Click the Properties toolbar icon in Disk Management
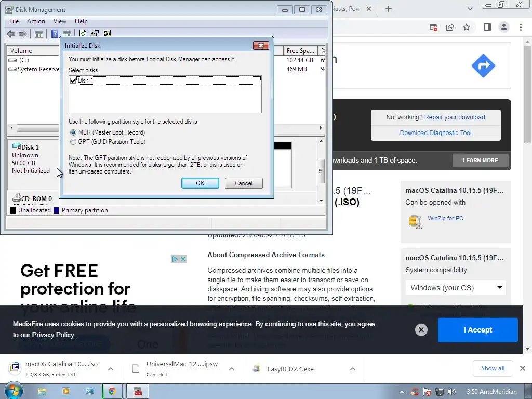Image resolution: width=532 pixels, height=399 pixels. click(x=95, y=33)
